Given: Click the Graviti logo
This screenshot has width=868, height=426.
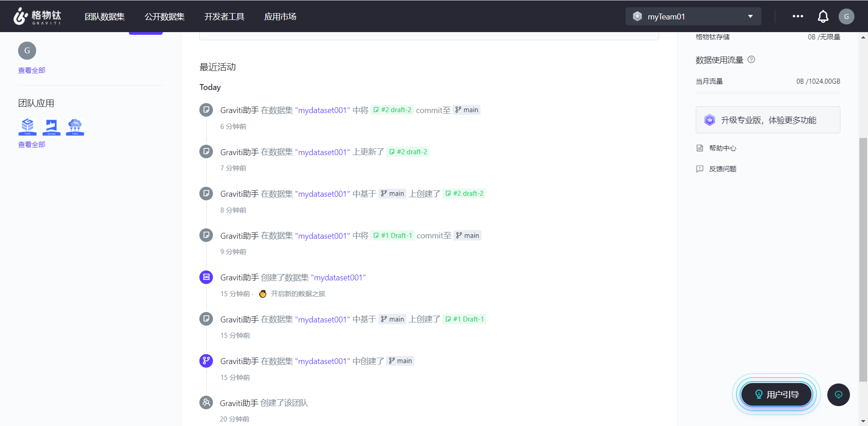Looking at the screenshot, I should coord(37,16).
